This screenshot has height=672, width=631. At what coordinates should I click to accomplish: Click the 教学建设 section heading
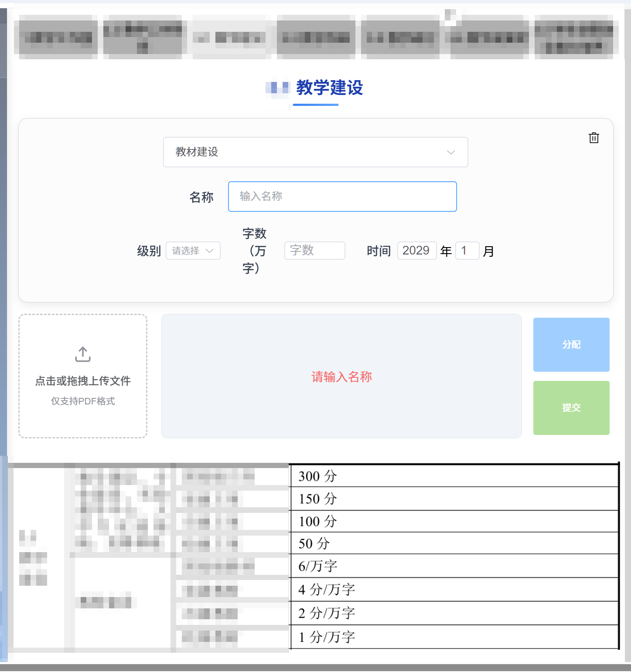tap(329, 88)
